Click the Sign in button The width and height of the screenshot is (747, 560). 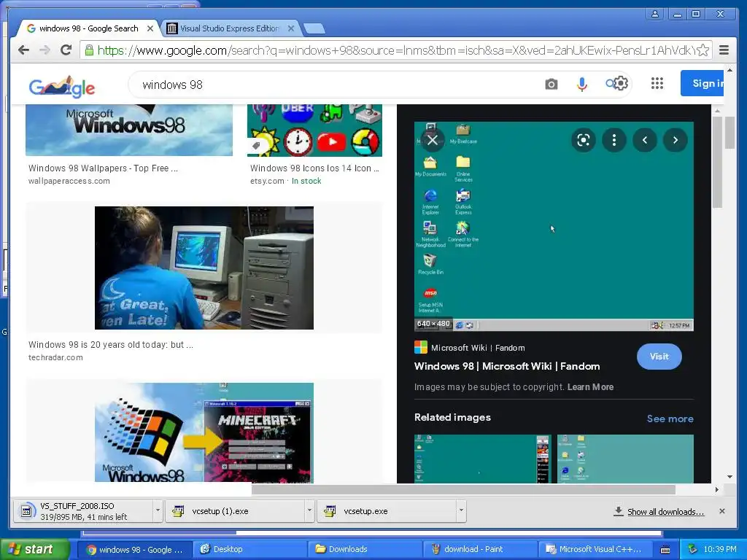[x=703, y=83]
